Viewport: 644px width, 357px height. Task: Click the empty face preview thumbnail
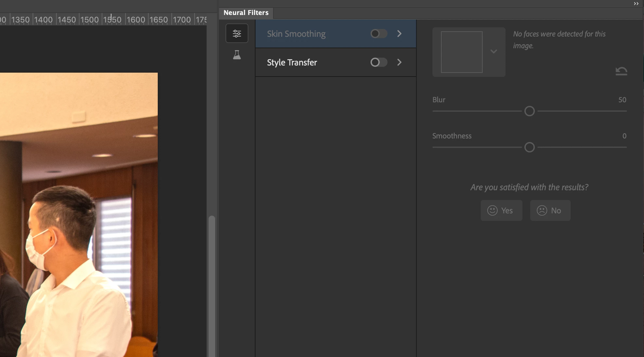461,52
